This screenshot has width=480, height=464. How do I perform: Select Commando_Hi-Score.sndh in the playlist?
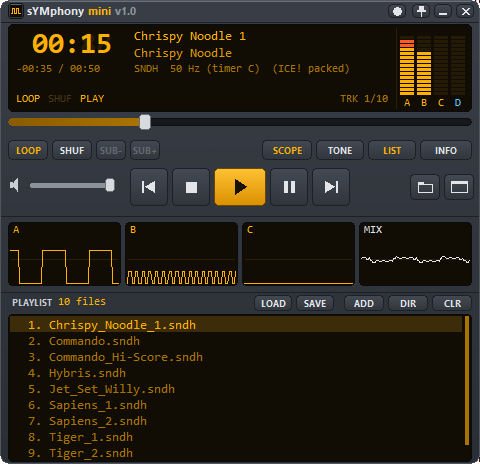pos(236,357)
